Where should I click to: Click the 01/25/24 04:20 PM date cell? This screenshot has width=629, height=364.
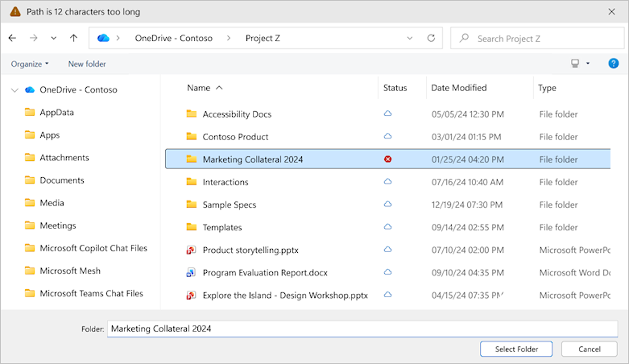tap(468, 159)
